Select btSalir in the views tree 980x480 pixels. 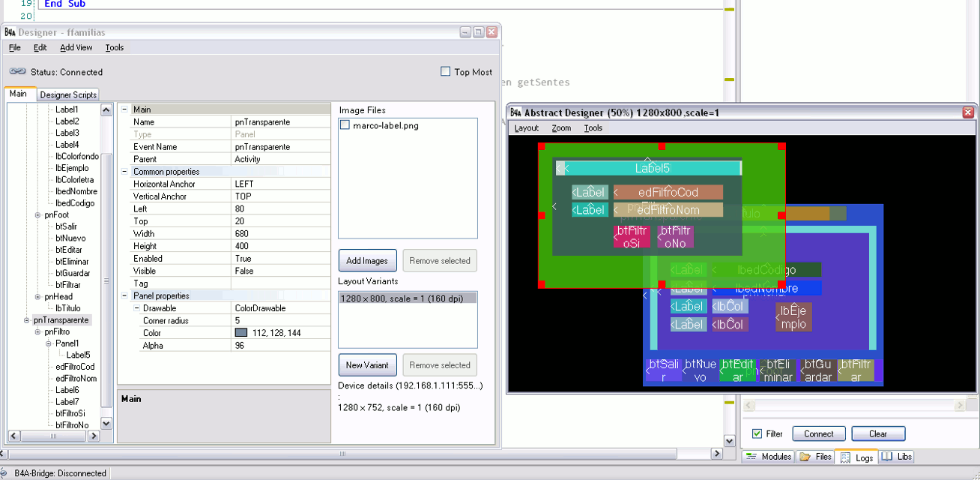coord(66,226)
